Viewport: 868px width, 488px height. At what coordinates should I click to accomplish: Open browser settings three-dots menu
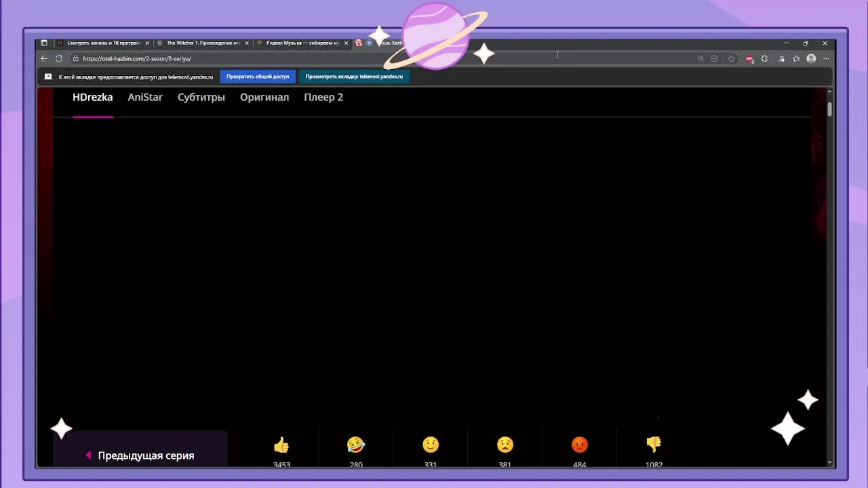826,59
